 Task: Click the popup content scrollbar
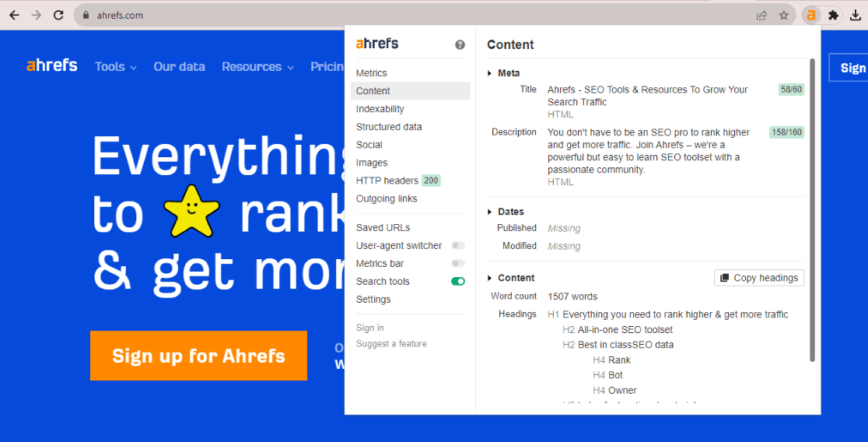pyautogui.click(x=812, y=210)
